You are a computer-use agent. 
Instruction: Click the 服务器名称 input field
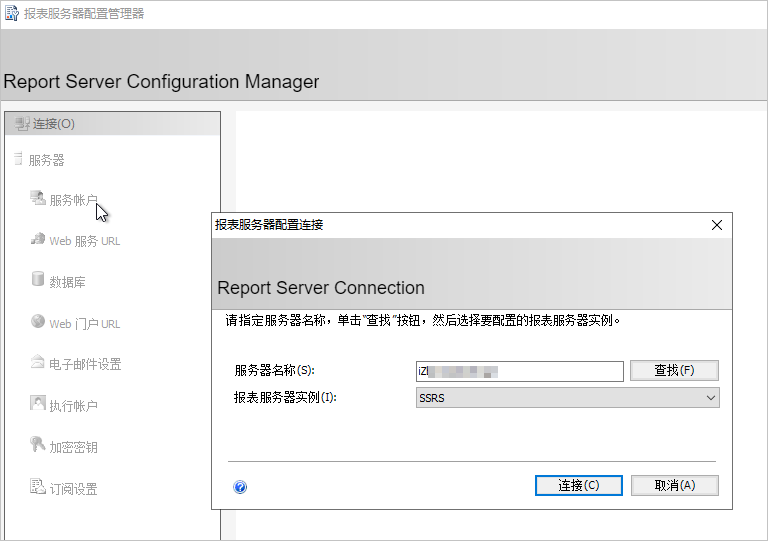click(x=520, y=371)
